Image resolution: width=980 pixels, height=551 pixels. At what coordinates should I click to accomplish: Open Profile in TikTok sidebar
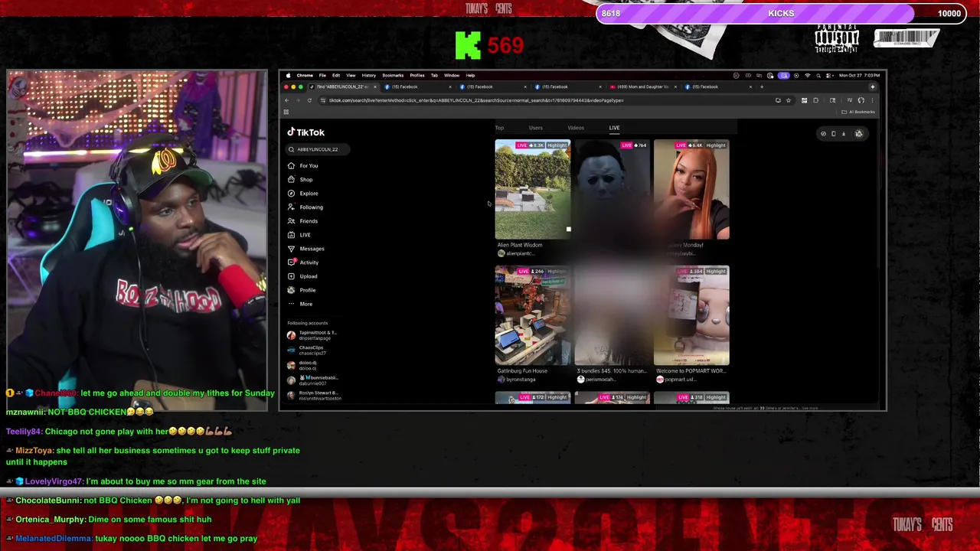302,289
